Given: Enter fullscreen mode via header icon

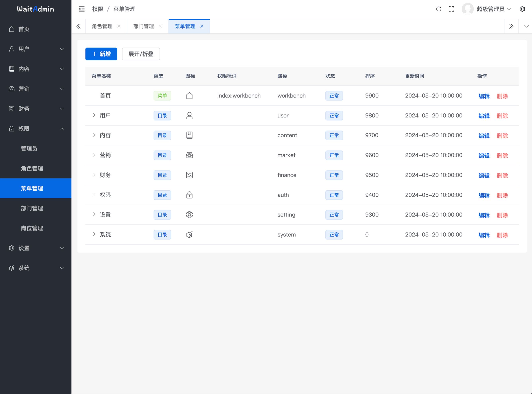Looking at the screenshot, I should tap(451, 9).
